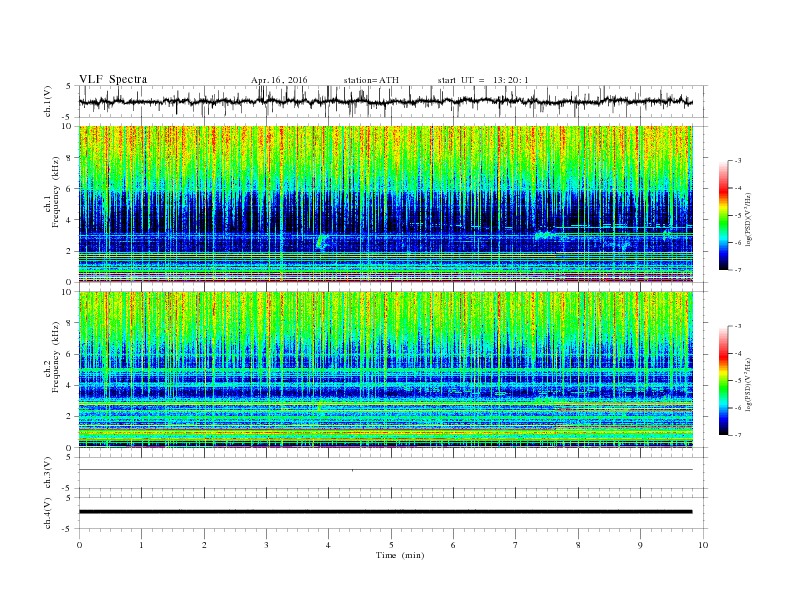Click the ch.2 spectrogram color scale bar

[x=723, y=381]
